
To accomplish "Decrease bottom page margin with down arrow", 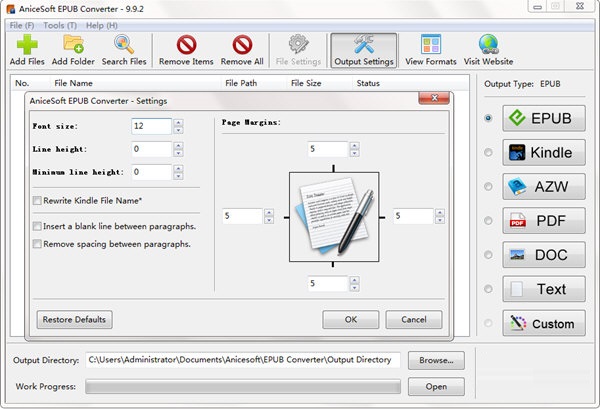I will coord(355,288).
